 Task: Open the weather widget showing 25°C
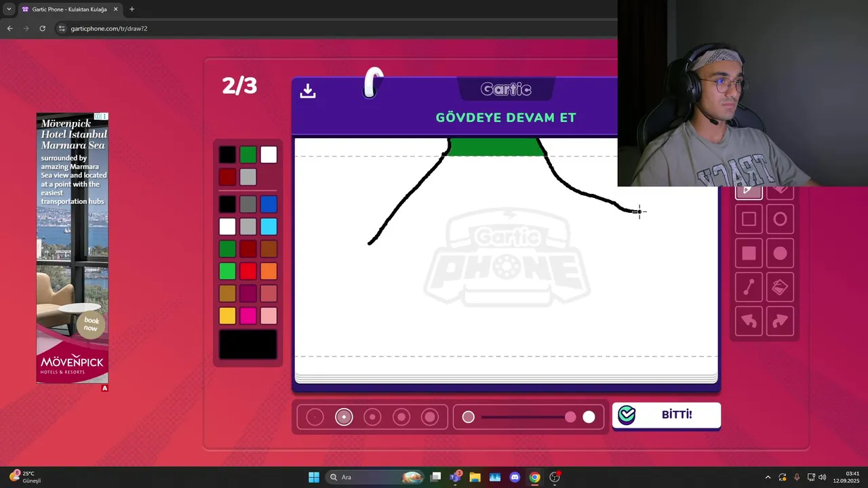coord(26,477)
